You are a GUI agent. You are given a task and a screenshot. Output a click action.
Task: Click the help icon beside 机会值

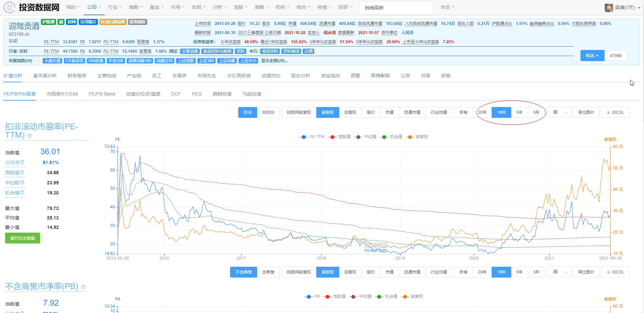[22, 193]
